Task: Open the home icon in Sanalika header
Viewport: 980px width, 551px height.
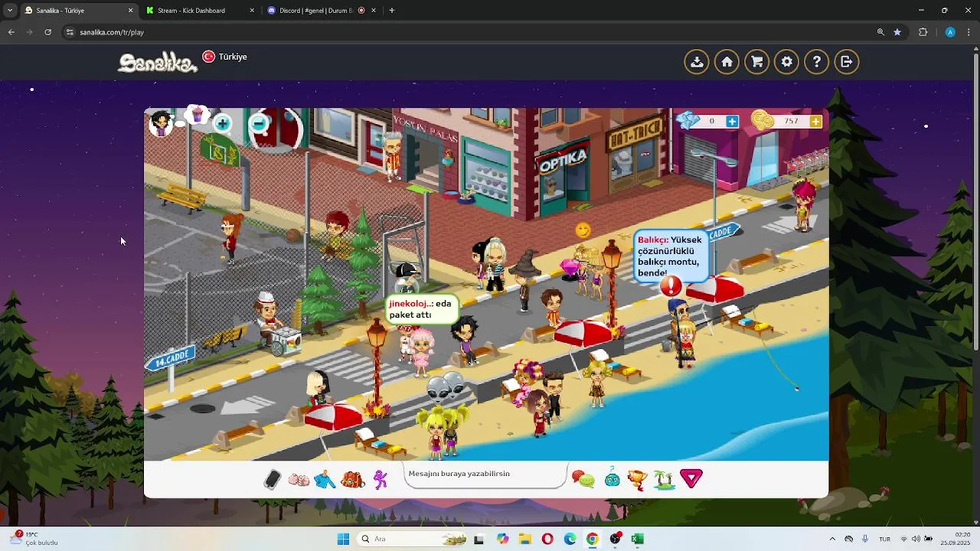Action: click(727, 62)
